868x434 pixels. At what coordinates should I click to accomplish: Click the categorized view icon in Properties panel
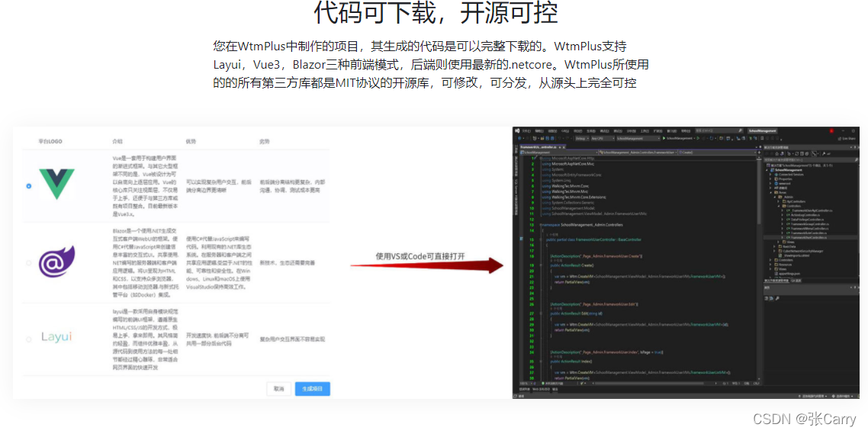click(x=766, y=298)
